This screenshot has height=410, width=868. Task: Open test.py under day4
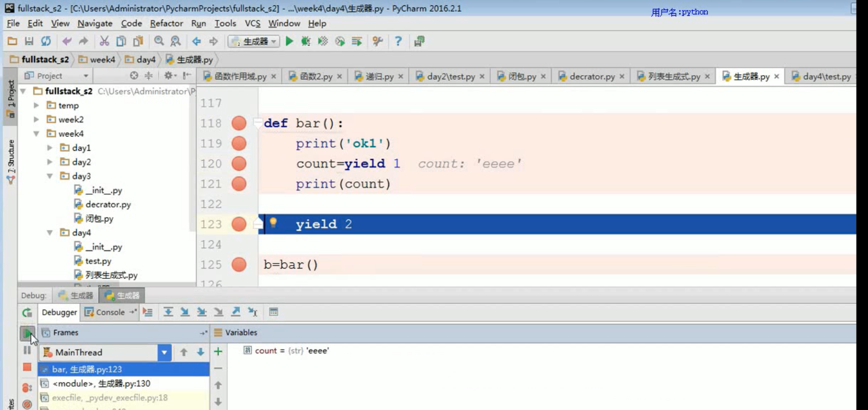(98, 261)
